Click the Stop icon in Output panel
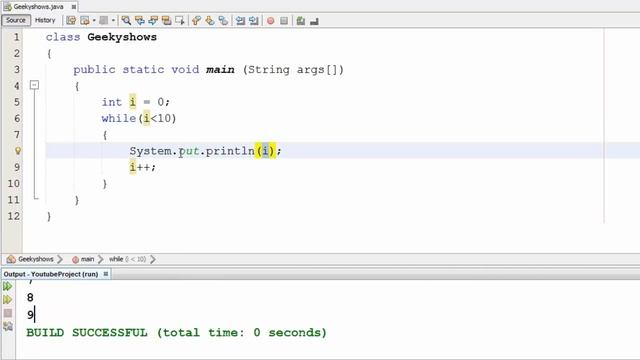The height and width of the screenshot is (360, 640). click(x=8, y=313)
